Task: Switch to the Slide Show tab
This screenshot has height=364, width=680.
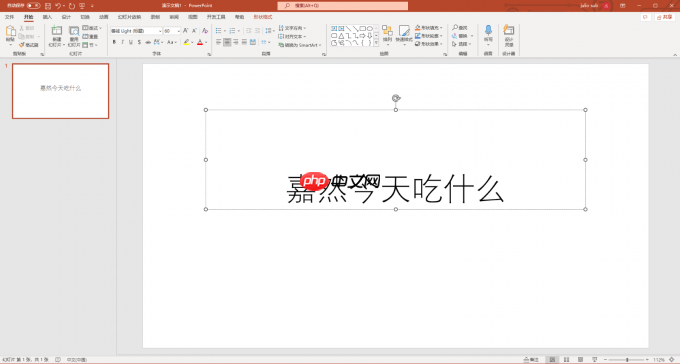Action: tap(129, 17)
